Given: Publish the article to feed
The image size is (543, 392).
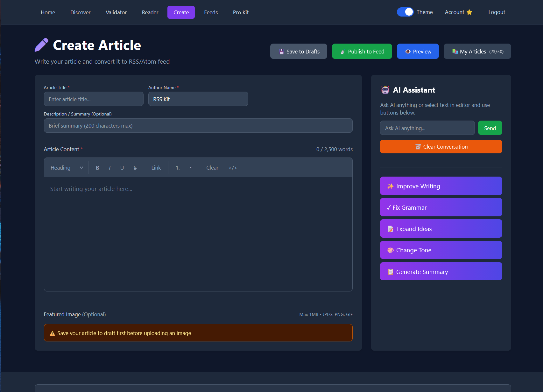Looking at the screenshot, I should coord(362,51).
